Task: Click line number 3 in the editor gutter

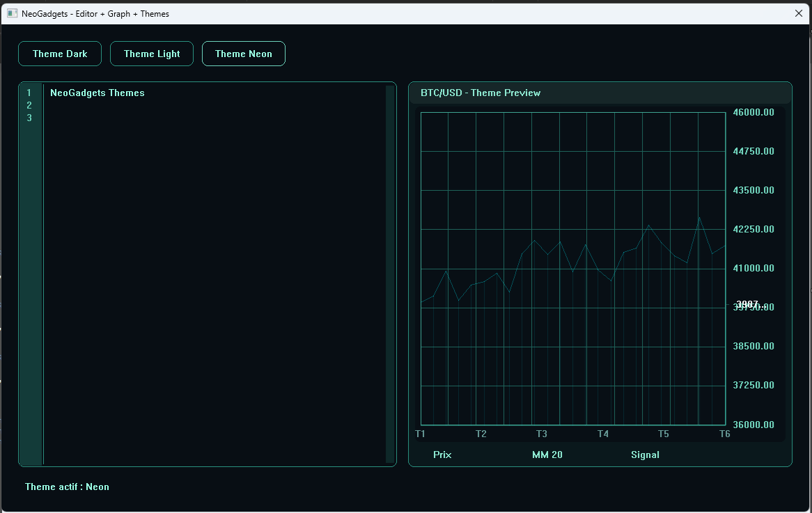Action: pos(29,118)
